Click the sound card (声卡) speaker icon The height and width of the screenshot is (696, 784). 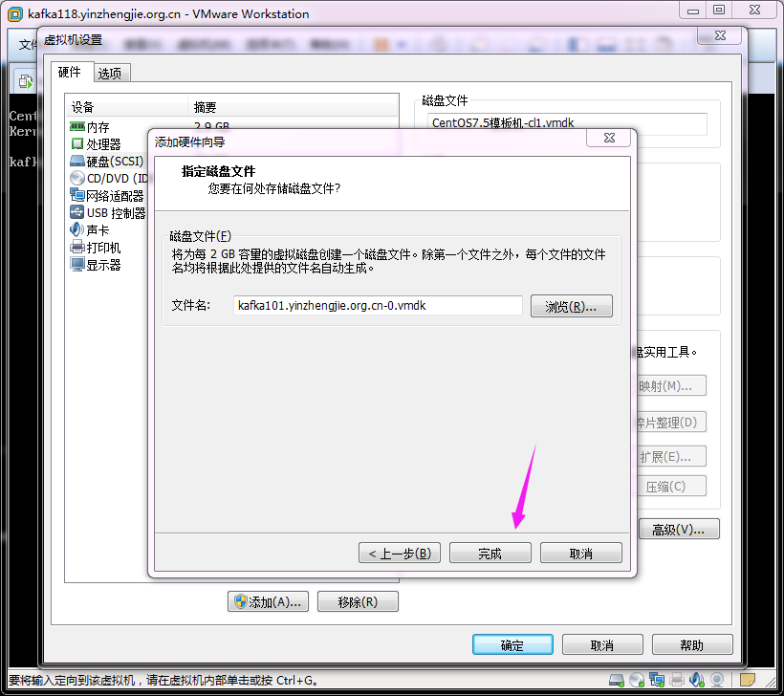click(x=77, y=229)
